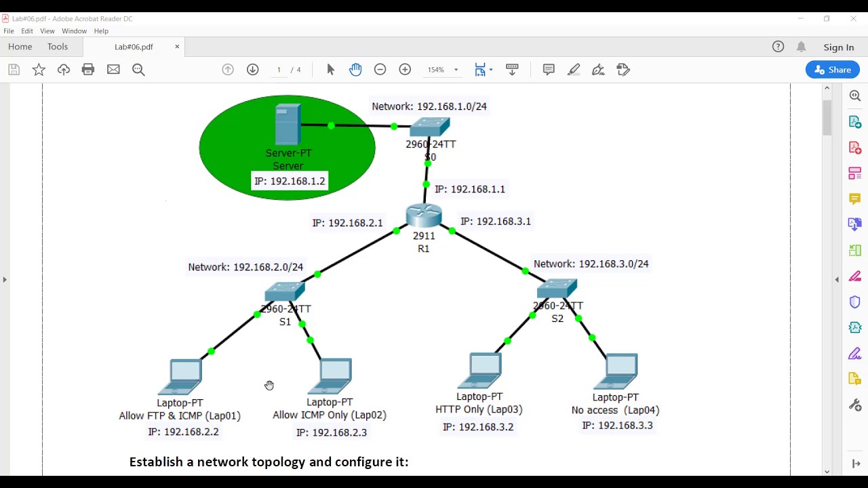This screenshot has width=868, height=488.
Task: Open the notifications bell
Action: point(802,47)
